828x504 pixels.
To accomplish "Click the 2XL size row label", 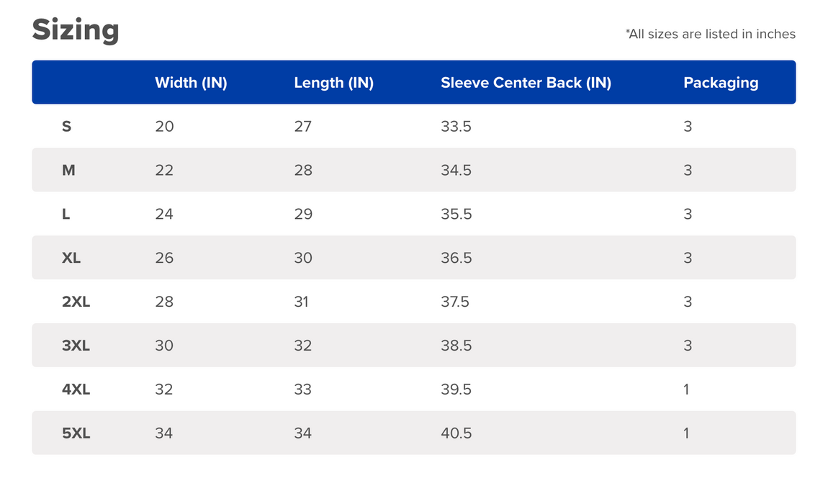I will coord(76,302).
